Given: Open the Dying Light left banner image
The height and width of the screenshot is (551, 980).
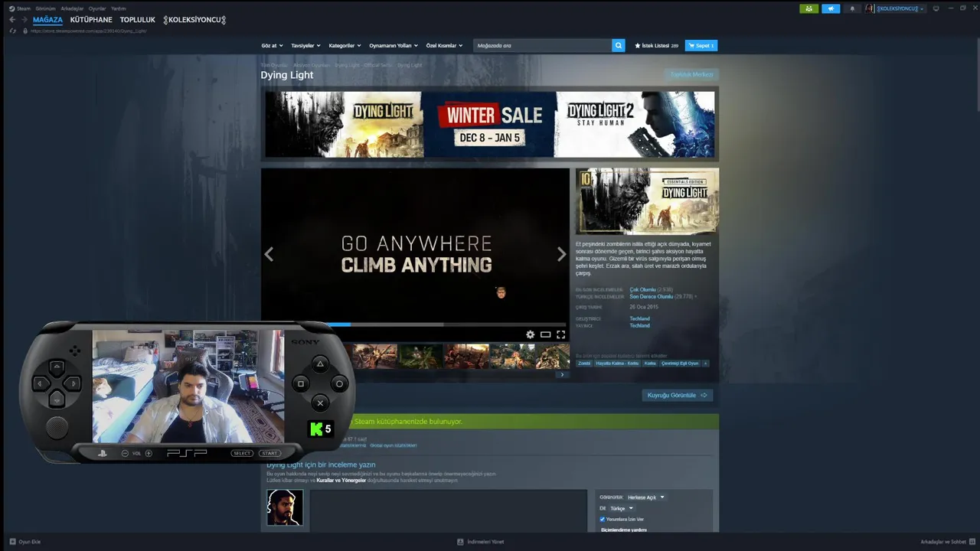Looking at the screenshot, I should [x=344, y=125].
